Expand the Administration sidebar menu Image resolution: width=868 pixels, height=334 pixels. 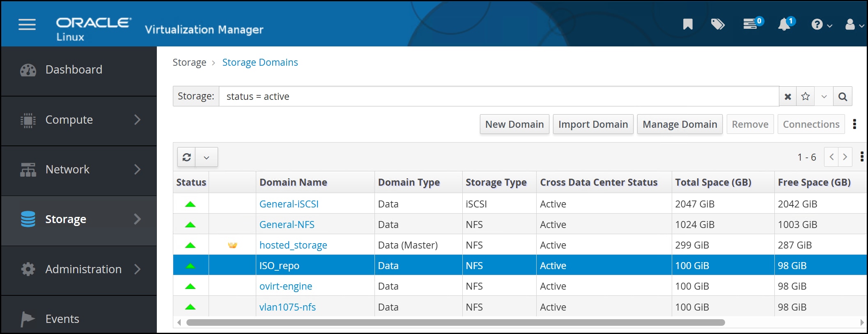[x=79, y=270]
